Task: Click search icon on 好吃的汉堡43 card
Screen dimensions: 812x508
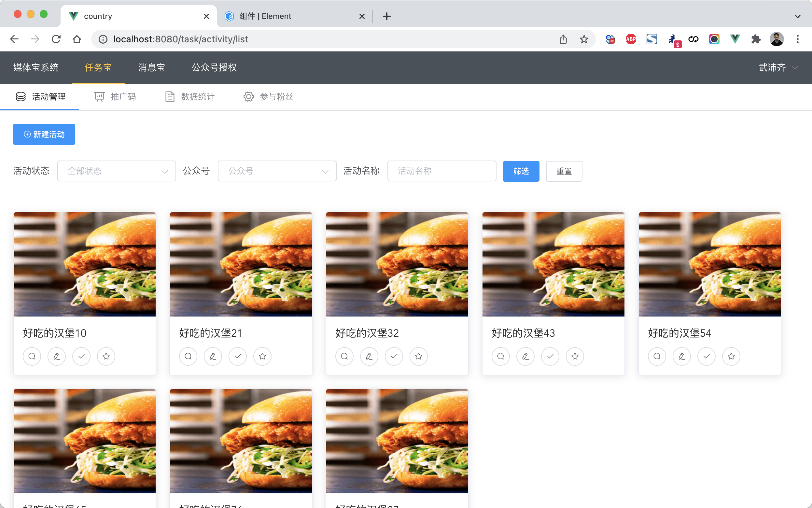Action: [501, 356]
